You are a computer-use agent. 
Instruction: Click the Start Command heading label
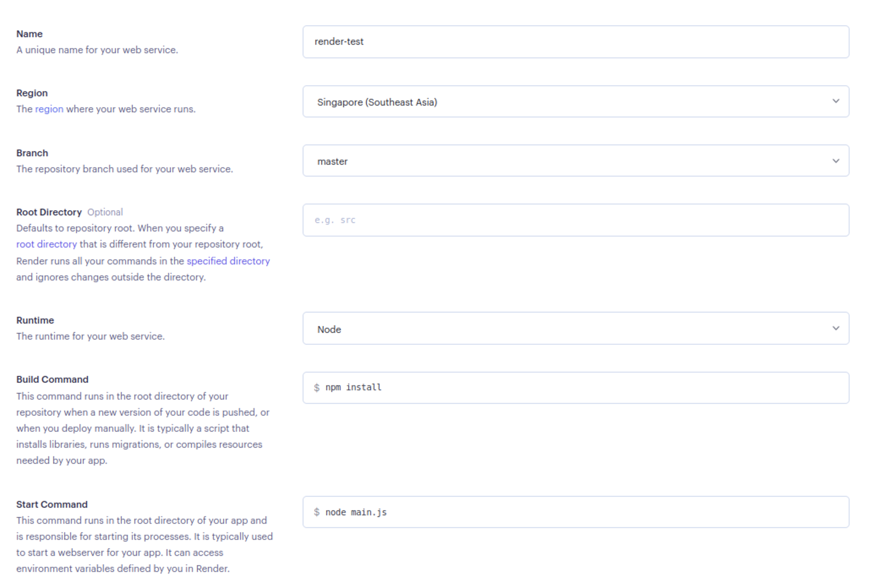click(x=52, y=504)
